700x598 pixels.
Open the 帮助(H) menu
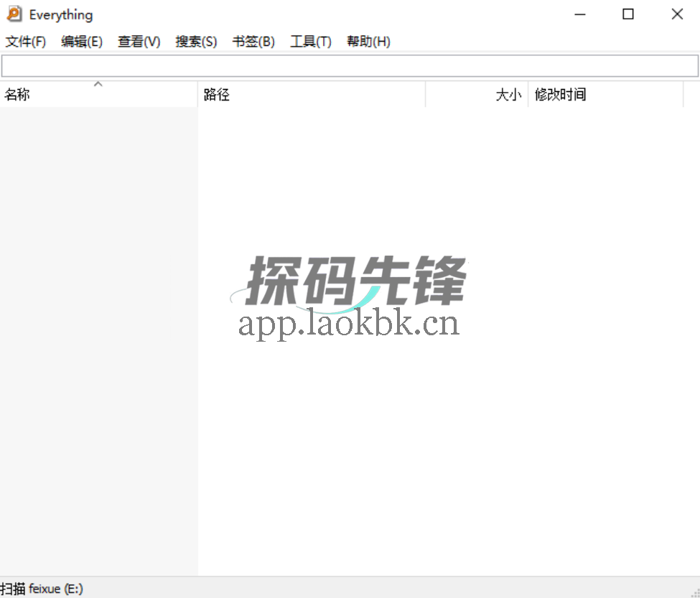pyautogui.click(x=368, y=42)
